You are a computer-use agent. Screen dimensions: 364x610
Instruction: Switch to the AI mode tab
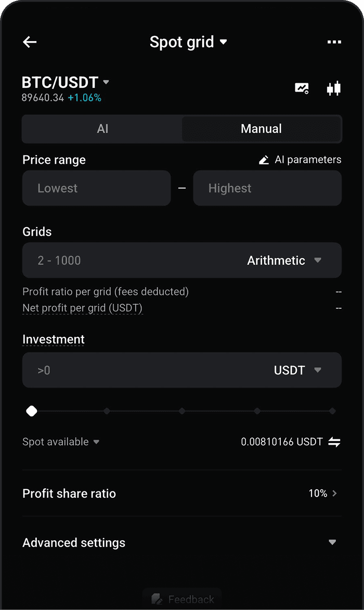tap(102, 129)
